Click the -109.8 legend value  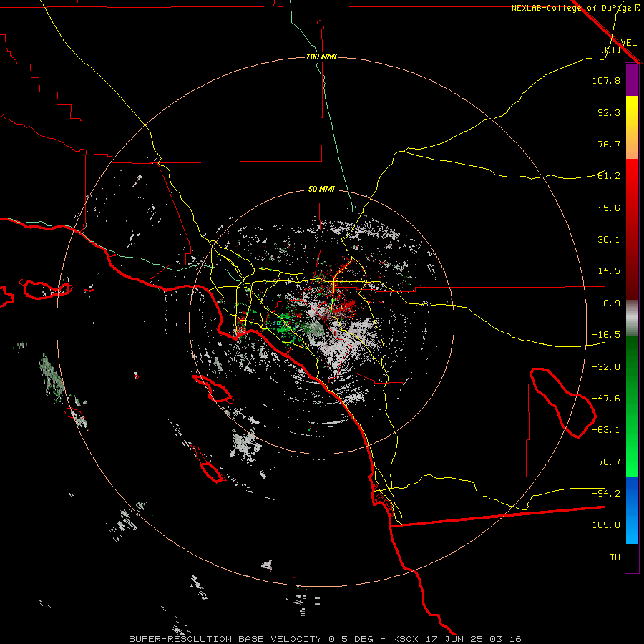pyautogui.click(x=603, y=525)
